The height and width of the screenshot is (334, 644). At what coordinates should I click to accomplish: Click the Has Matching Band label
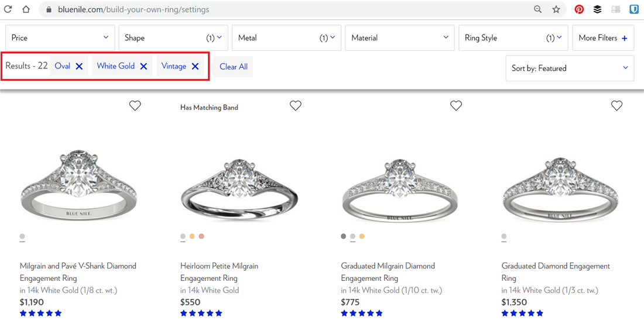pos(209,108)
